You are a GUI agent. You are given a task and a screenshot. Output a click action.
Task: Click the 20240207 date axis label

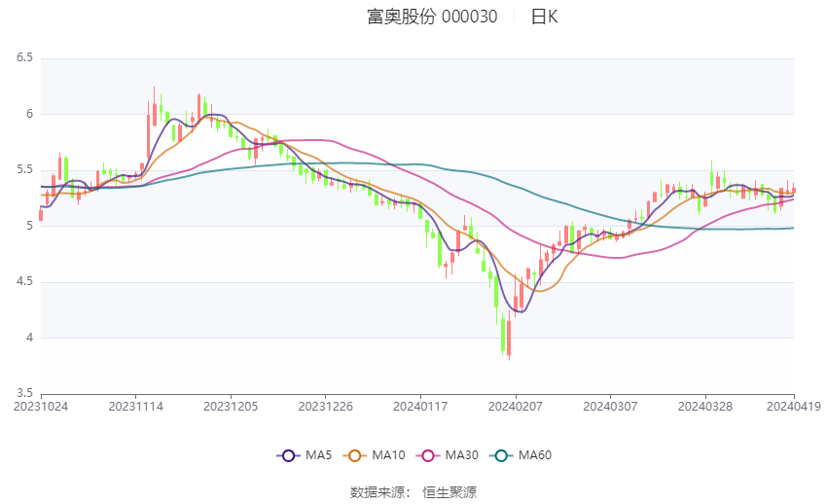tap(516, 407)
